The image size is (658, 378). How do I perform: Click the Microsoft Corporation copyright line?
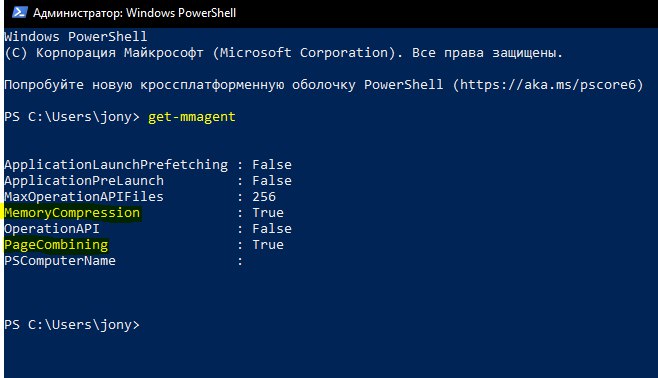(283, 53)
